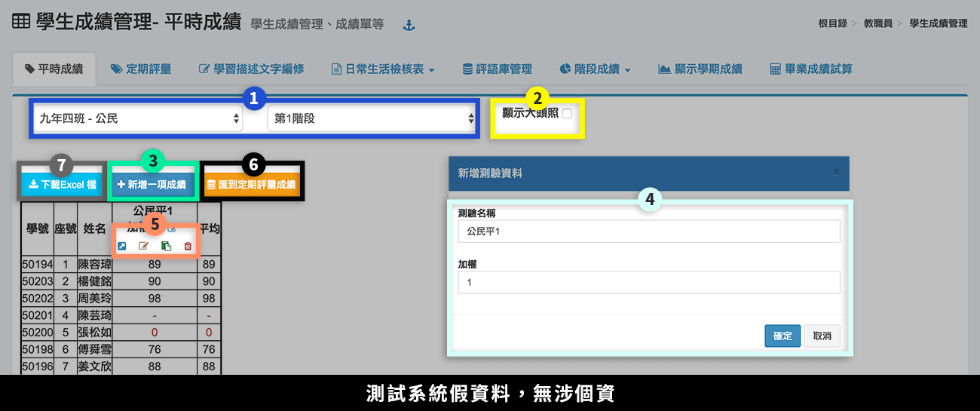Click the 測驗名稱 input field
Image resolution: width=980 pixels, height=411 pixels.
648,232
